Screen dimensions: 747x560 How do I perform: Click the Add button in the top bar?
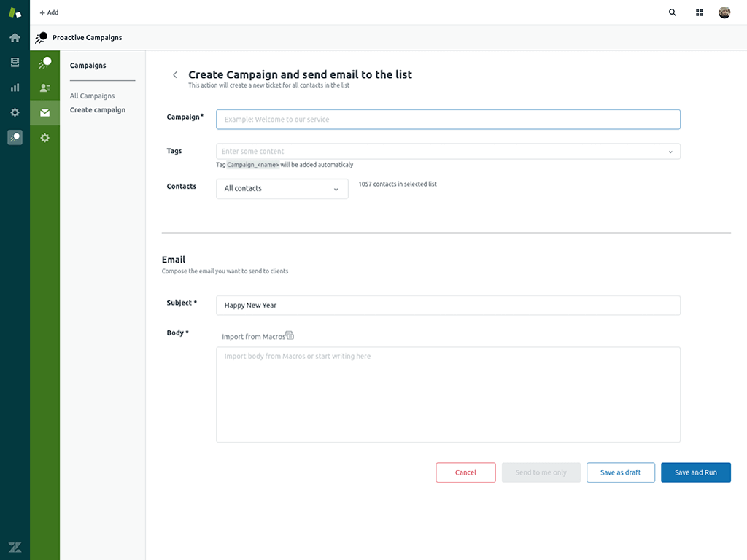pyautogui.click(x=49, y=12)
